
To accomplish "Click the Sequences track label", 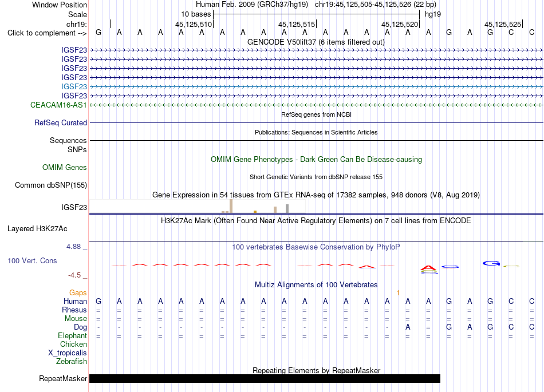I will (x=68, y=140).
